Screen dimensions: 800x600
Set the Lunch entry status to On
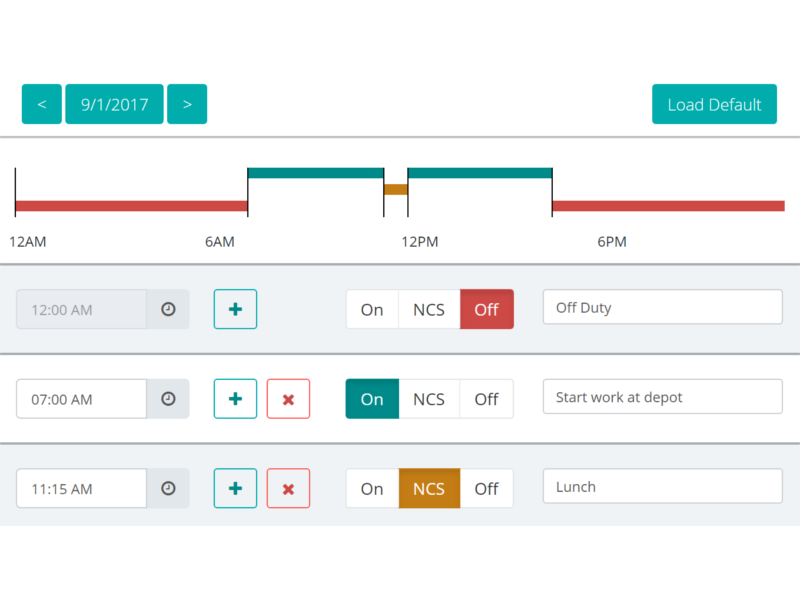pyautogui.click(x=372, y=489)
